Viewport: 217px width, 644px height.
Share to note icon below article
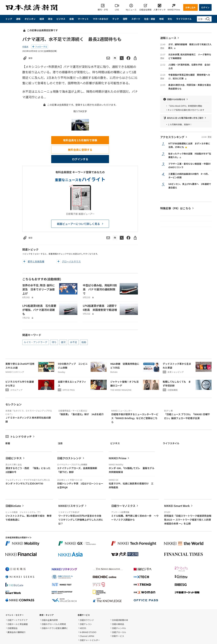[x=115, y=238]
